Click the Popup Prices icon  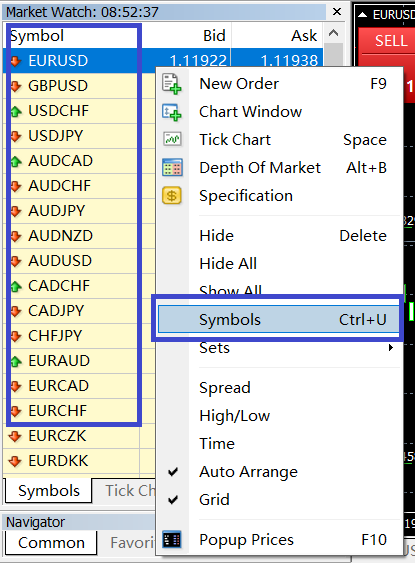[x=172, y=540]
